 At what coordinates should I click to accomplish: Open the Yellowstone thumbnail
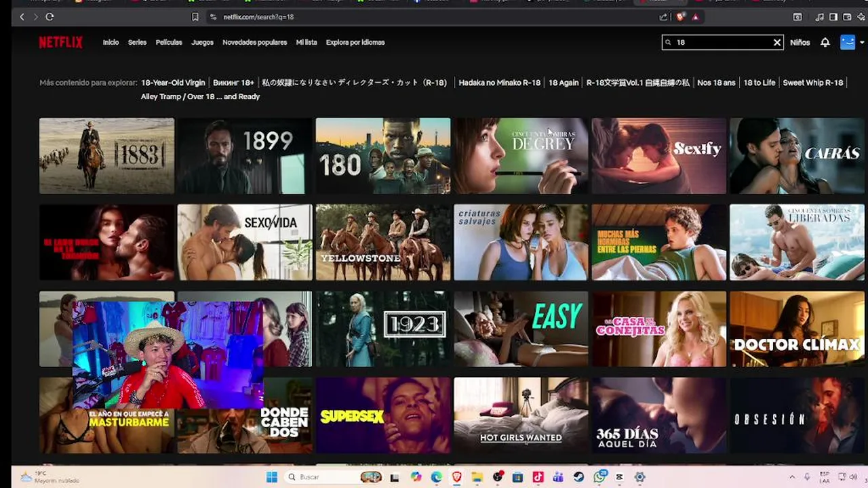pyautogui.click(x=383, y=242)
